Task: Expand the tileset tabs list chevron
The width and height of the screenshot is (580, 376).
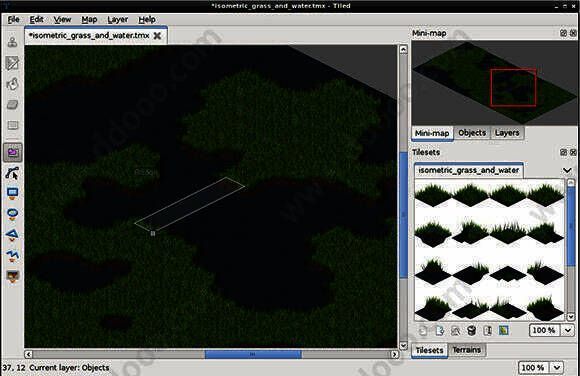Action: (x=567, y=170)
